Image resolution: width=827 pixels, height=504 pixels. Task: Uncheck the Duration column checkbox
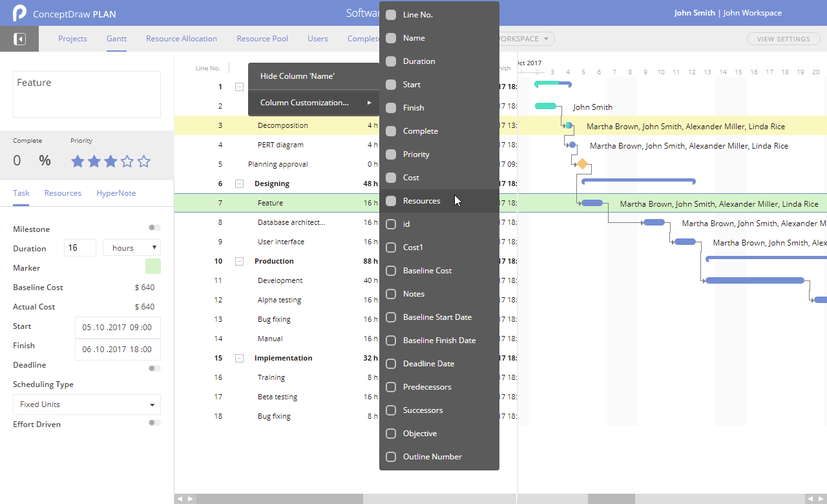pyautogui.click(x=391, y=61)
